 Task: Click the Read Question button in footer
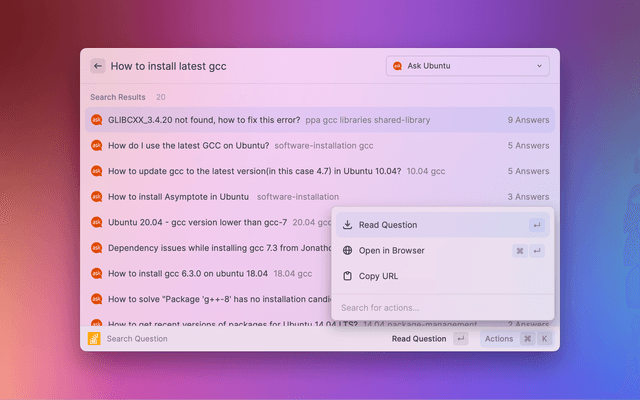[x=419, y=339]
